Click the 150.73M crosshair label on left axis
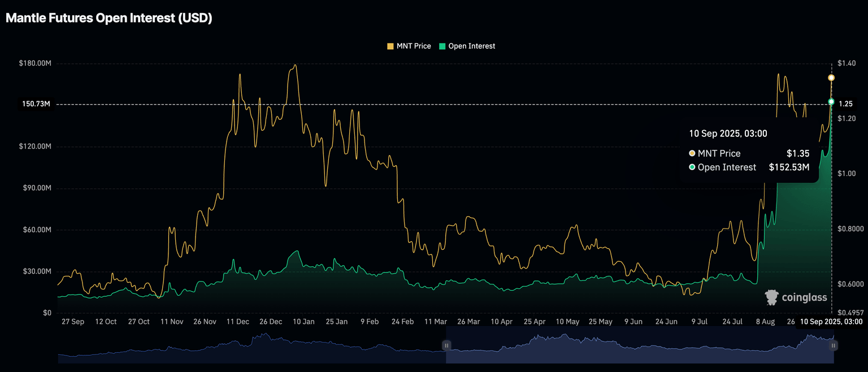 click(x=36, y=104)
